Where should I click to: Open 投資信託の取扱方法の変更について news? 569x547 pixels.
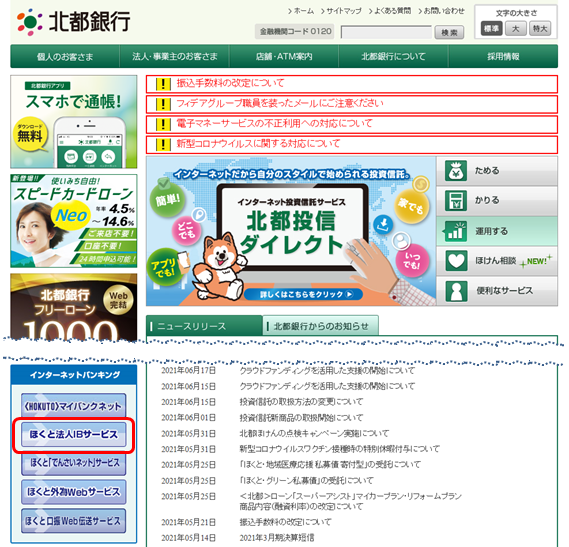(301, 402)
